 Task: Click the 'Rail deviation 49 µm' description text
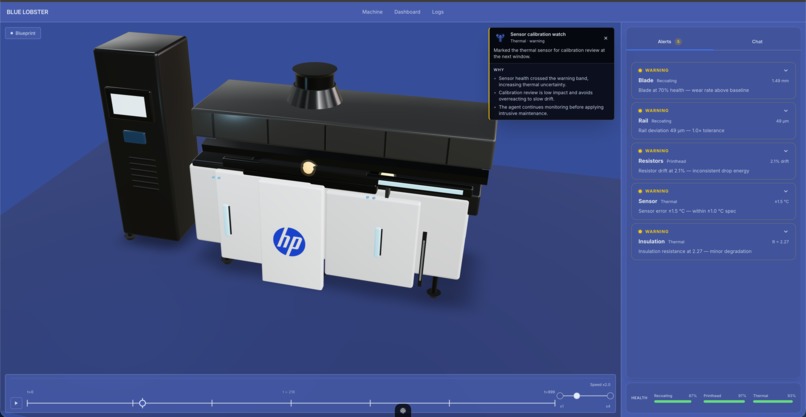[x=681, y=131]
